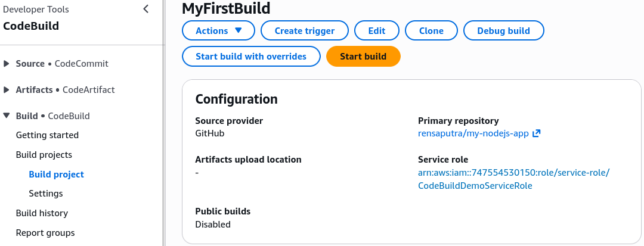Collapse the Build CodeBuild section triangle
Viewport: 644px width, 246px height.
[x=6, y=116]
